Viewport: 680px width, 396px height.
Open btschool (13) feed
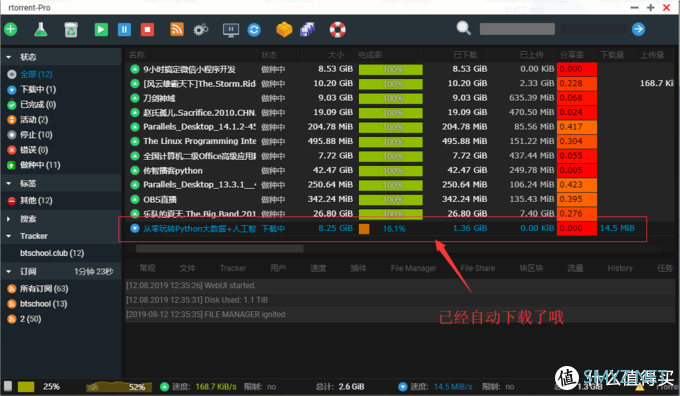point(43,304)
